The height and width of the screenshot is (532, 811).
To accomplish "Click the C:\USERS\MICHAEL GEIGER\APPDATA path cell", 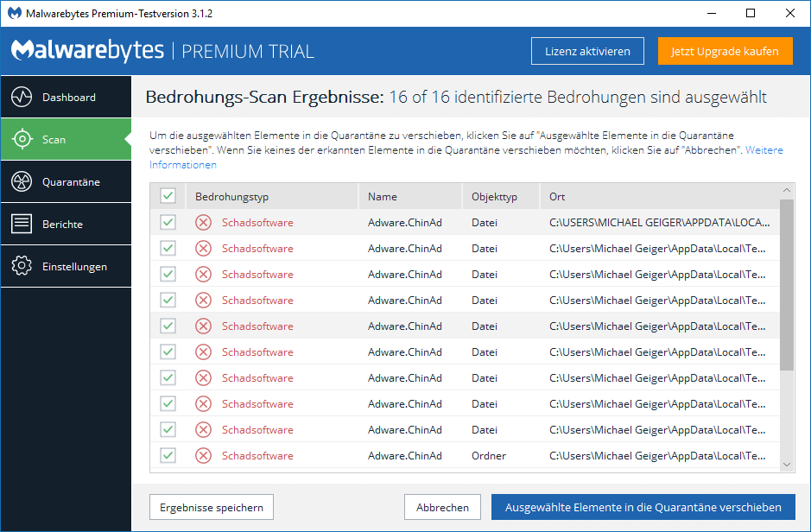I will point(660,222).
